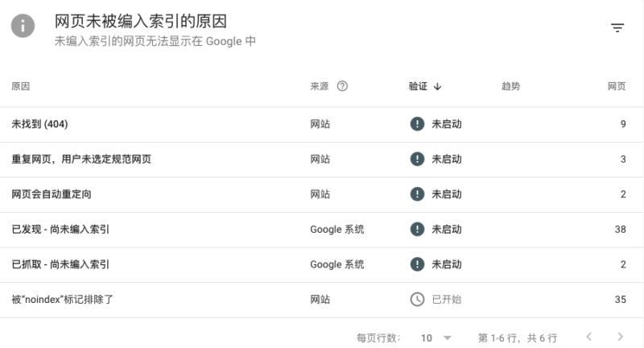Open the rows-per-page dropdown showing 10
Viewport: 644px width, 348px height.
437,338
